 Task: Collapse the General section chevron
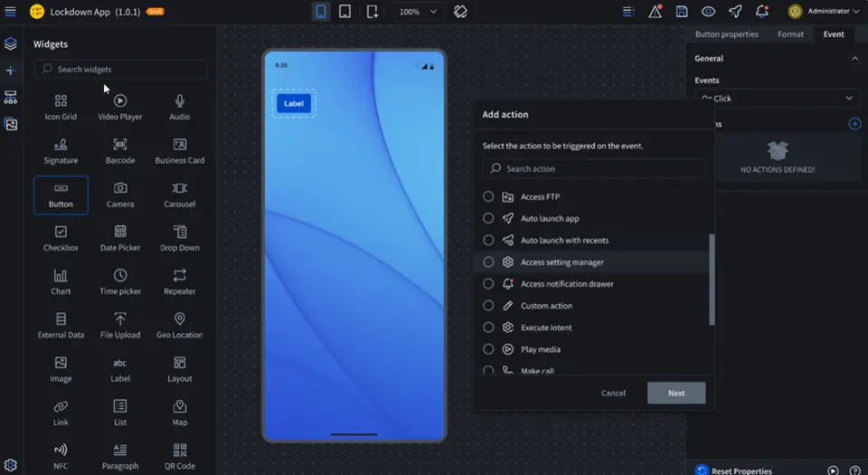854,59
